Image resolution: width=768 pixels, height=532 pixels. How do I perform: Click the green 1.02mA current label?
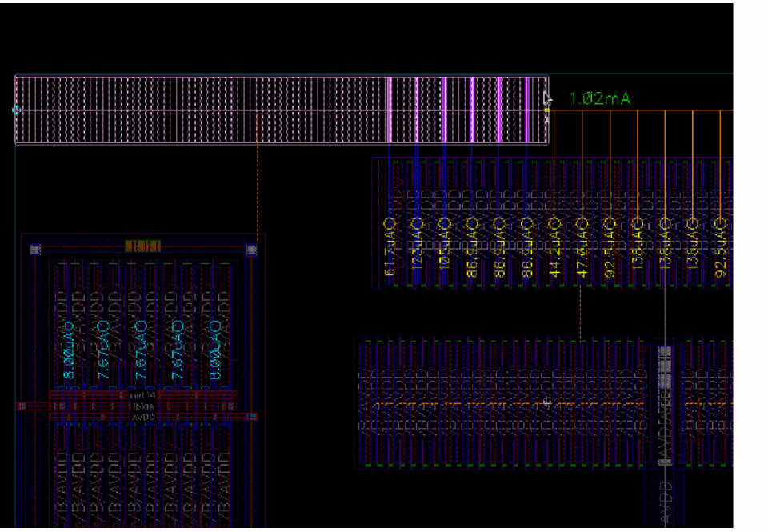(599, 98)
